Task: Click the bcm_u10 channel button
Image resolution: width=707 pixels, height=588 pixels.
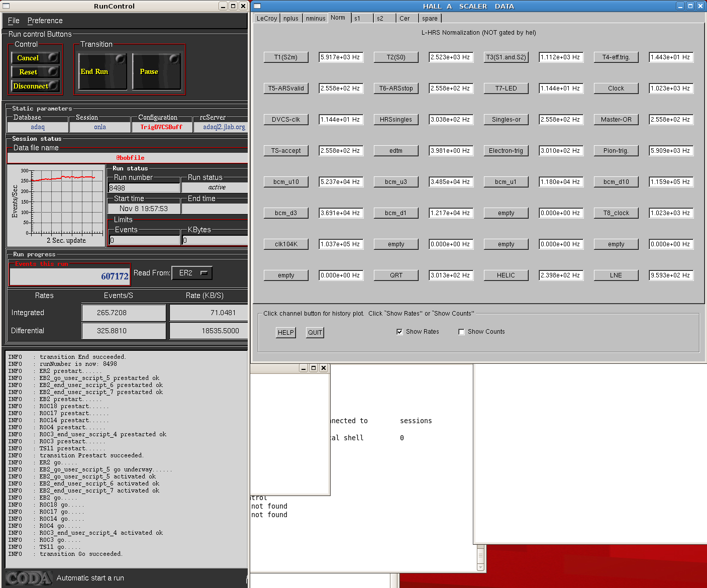Action: coord(286,182)
